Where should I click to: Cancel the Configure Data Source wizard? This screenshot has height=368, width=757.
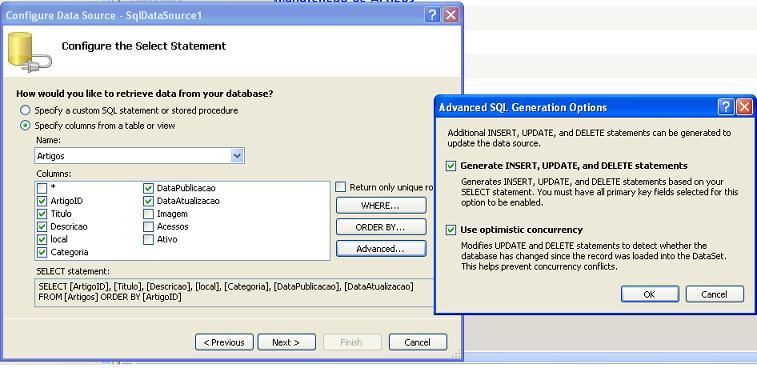418,342
